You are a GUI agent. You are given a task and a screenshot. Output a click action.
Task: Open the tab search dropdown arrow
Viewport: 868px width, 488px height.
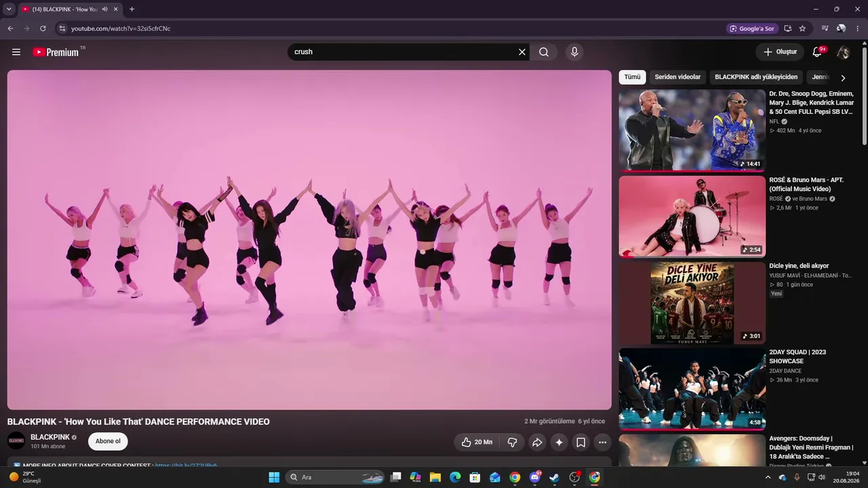pos(9,9)
